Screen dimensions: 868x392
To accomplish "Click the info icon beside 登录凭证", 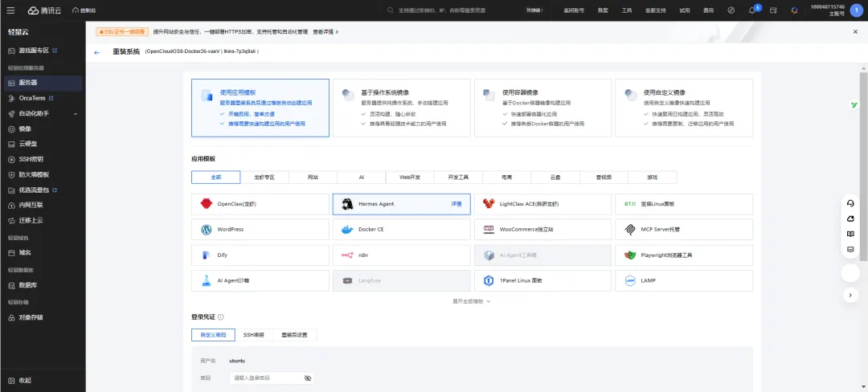I will coord(221,317).
